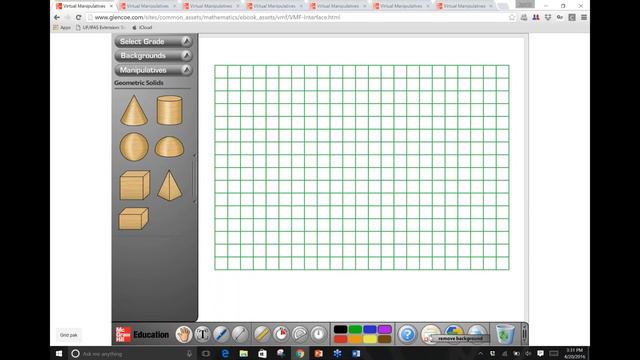Select the blue pen drawing tool

pos(221,334)
